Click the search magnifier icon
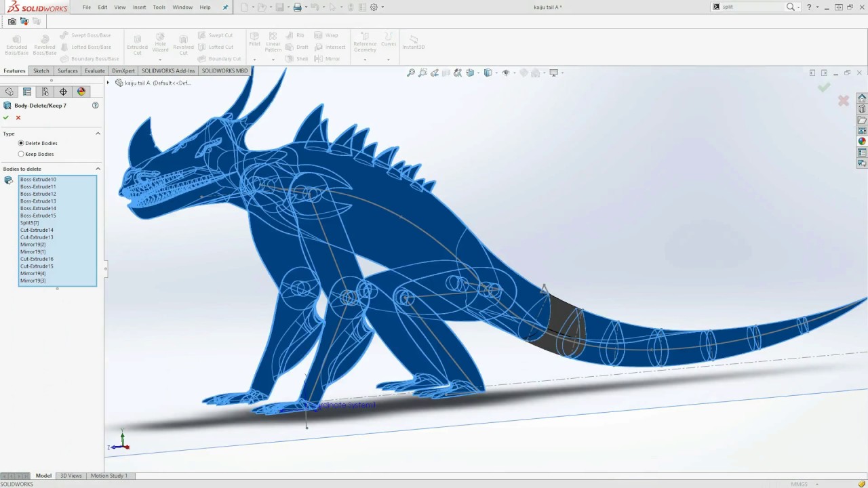 point(790,7)
